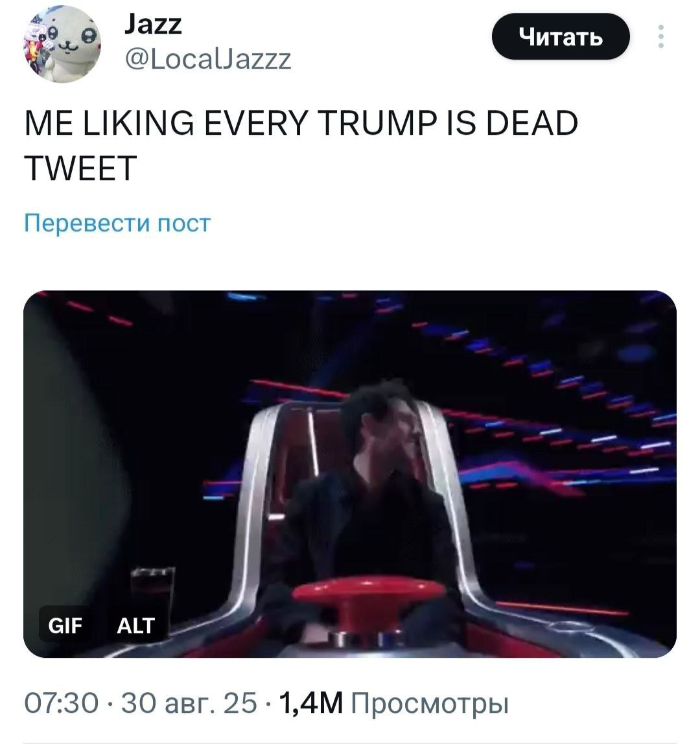Image resolution: width=700 pixels, height=744 pixels.
Task: Click the date 30 авг. 25
Action: pyautogui.click(x=189, y=703)
